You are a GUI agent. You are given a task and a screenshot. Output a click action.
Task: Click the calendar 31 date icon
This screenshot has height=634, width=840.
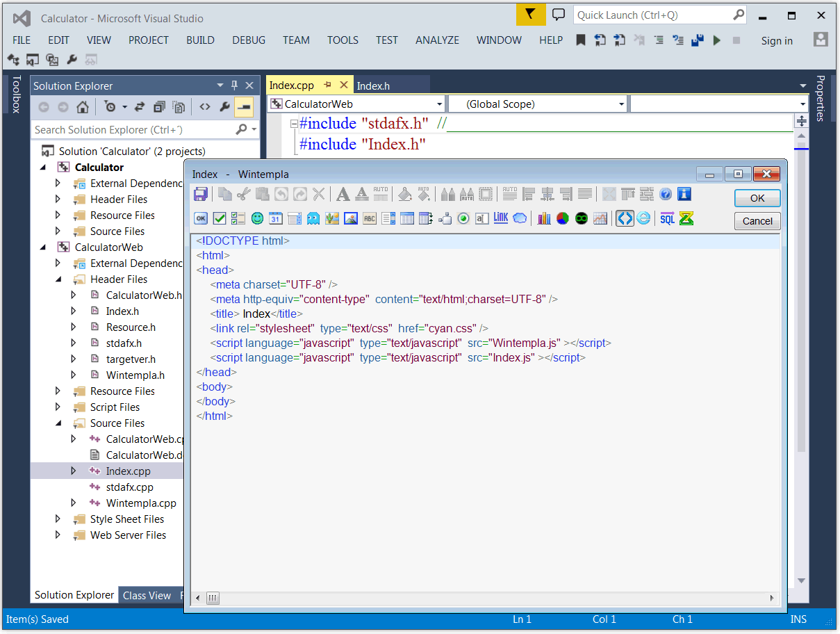[x=276, y=218]
